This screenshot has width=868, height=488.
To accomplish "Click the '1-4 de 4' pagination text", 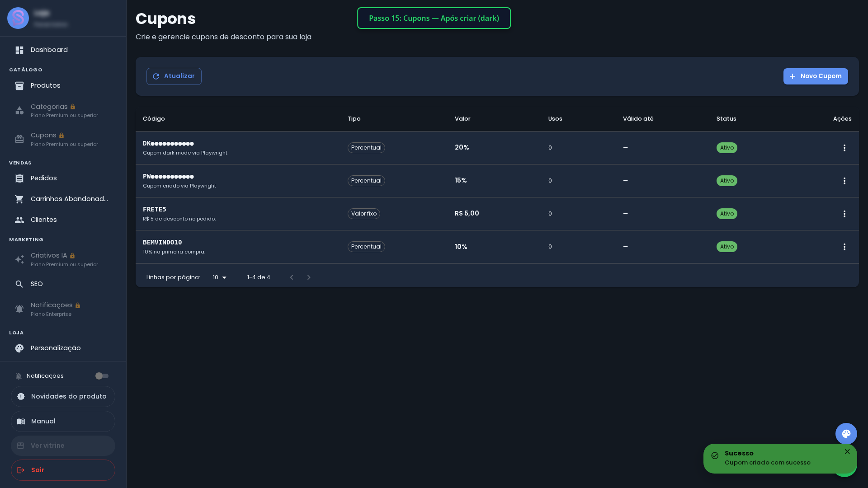I will click(259, 277).
